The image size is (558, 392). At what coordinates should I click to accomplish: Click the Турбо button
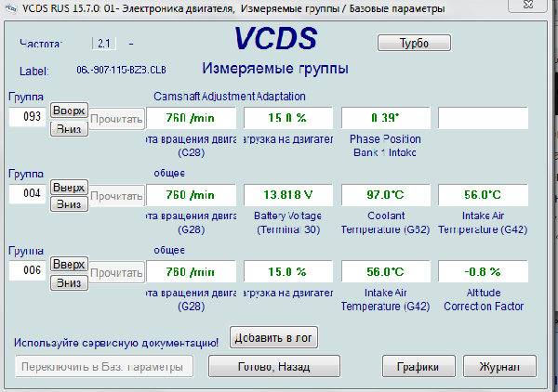(414, 43)
